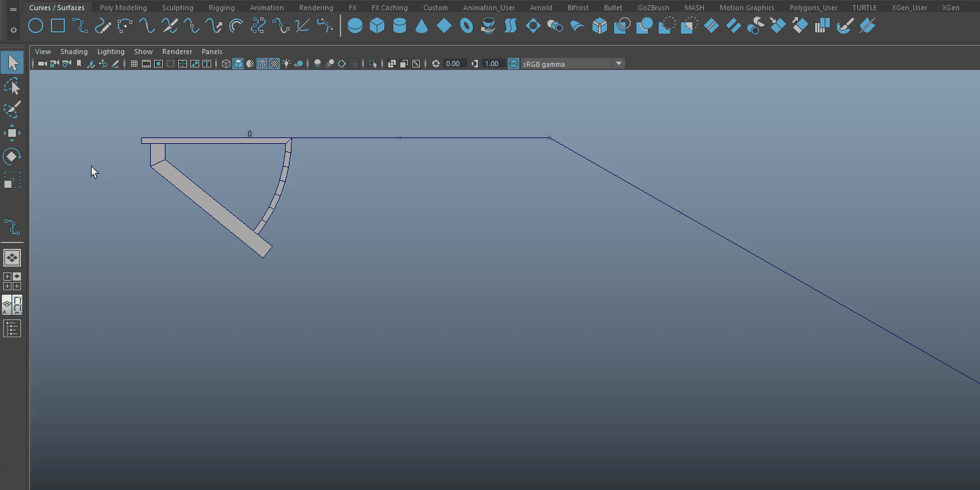The width and height of the screenshot is (980, 490).
Task: Switch to the Arnold shelf tab
Action: click(x=541, y=8)
